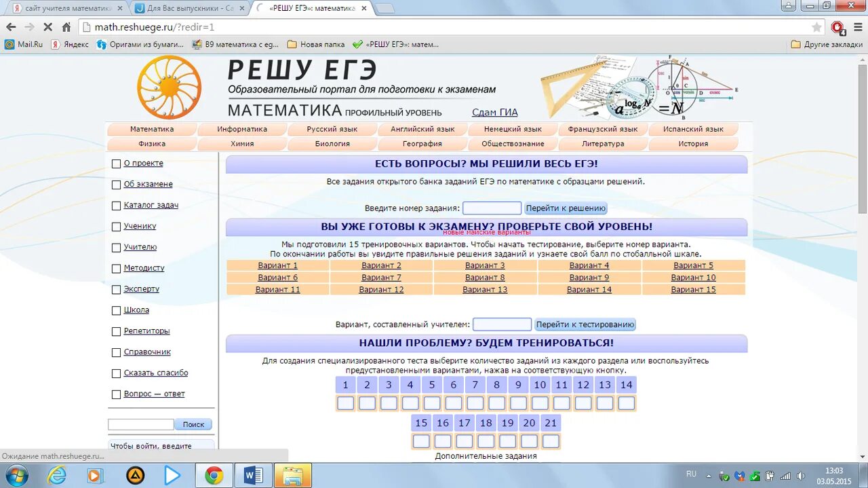Click the volume icon in system tray

pyautogui.click(x=800, y=476)
